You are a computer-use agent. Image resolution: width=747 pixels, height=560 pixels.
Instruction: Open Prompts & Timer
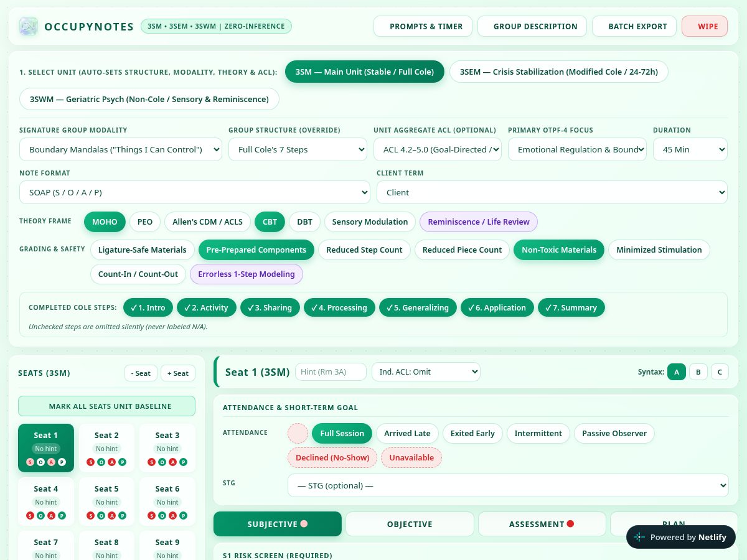tap(423, 26)
